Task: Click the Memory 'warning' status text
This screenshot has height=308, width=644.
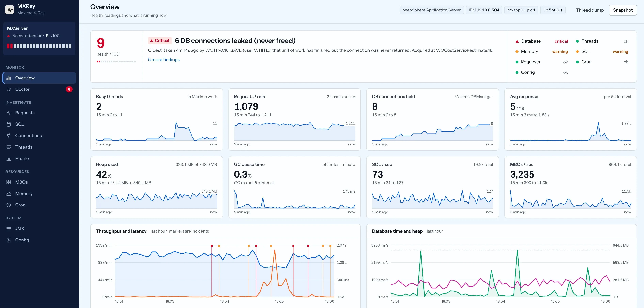Action: point(560,52)
